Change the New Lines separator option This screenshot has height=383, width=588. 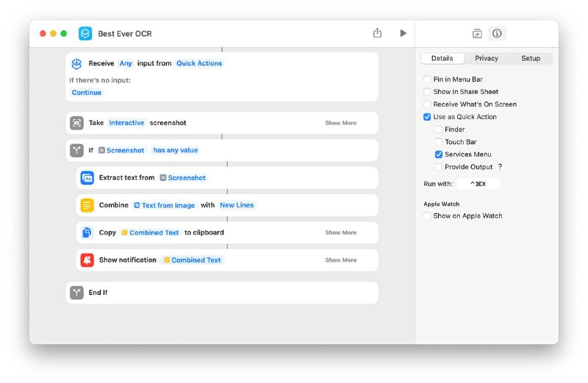click(237, 205)
